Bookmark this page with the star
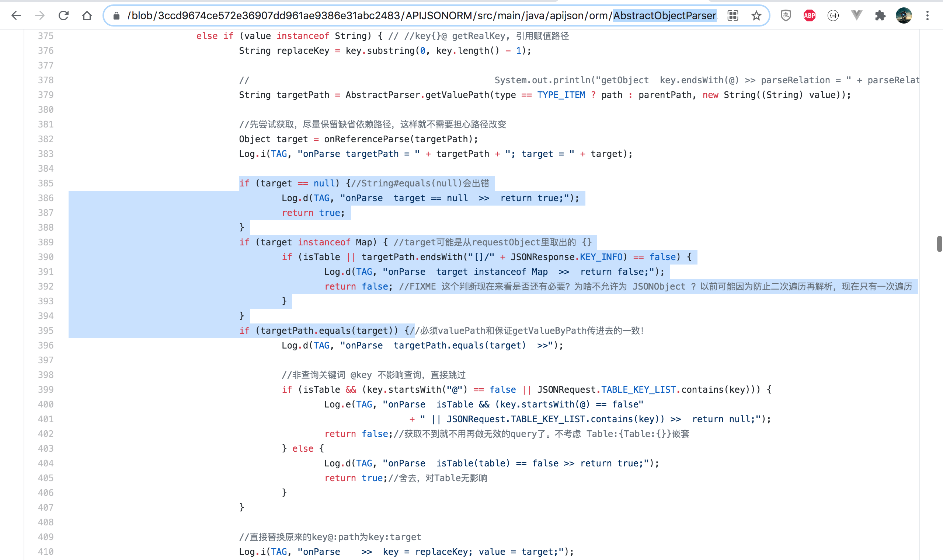The image size is (943, 560). pyautogui.click(x=756, y=15)
